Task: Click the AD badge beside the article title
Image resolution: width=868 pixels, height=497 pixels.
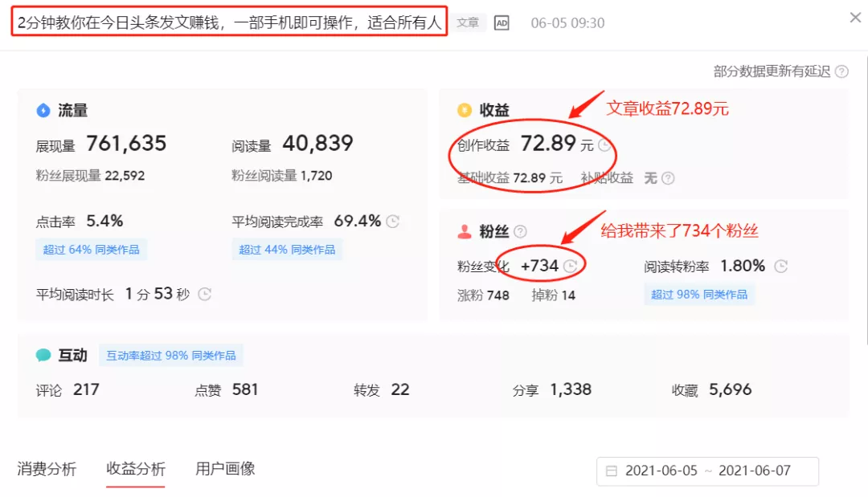Action: point(502,23)
